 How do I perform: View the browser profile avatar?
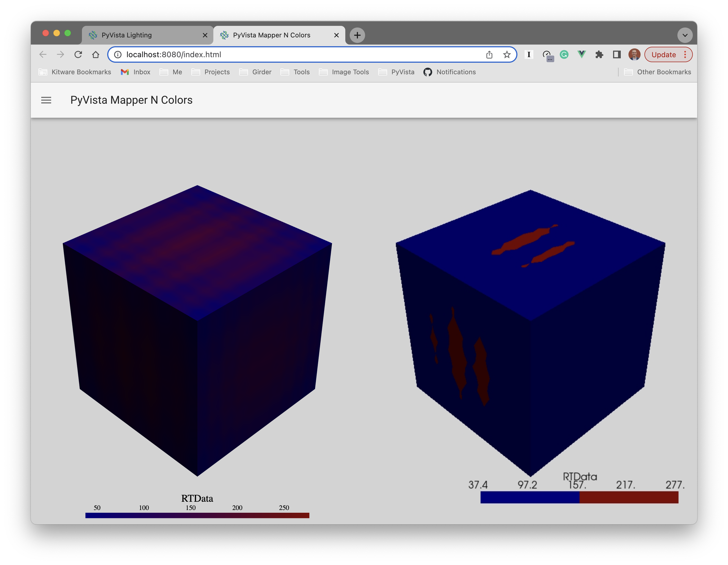coord(634,54)
